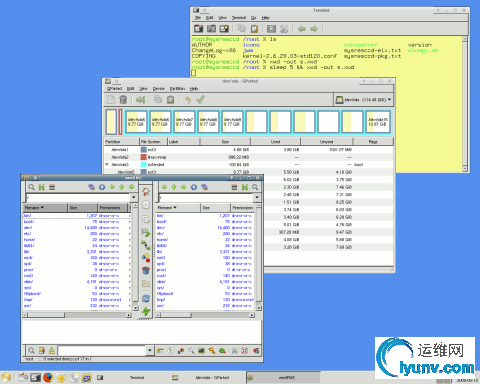Click the red linux-swap color square
Image resolution: width=480 pixels, height=384 pixels.
coord(143,157)
